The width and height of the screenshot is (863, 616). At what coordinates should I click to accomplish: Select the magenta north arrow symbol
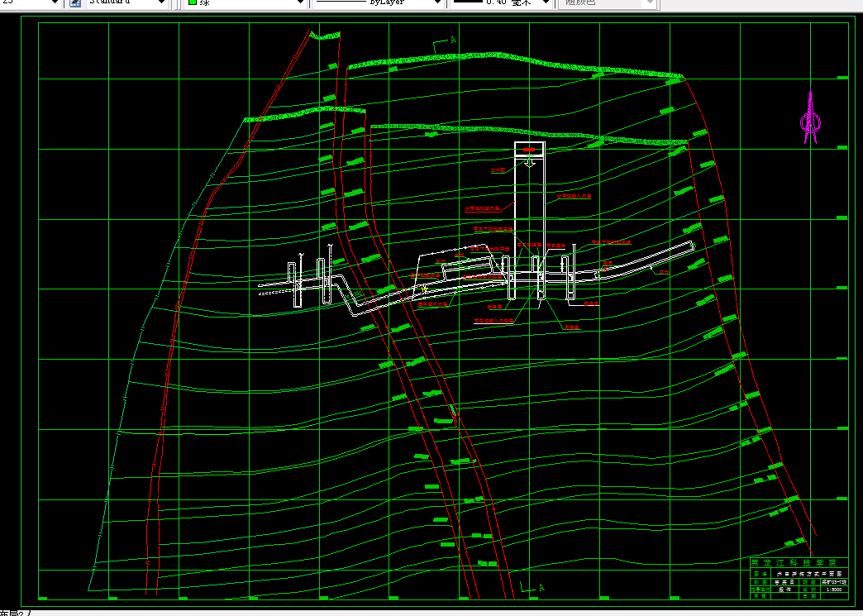(x=810, y=117)
